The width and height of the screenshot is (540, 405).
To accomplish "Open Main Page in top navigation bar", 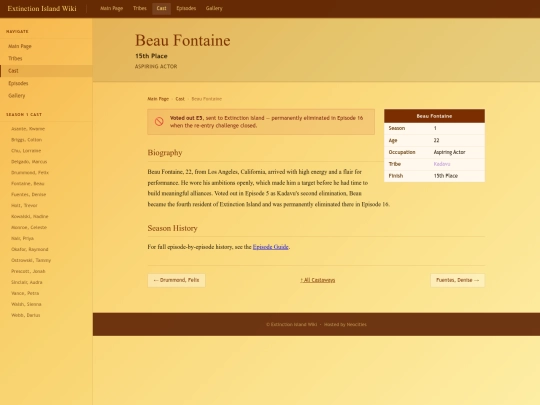I will point(112,8).
